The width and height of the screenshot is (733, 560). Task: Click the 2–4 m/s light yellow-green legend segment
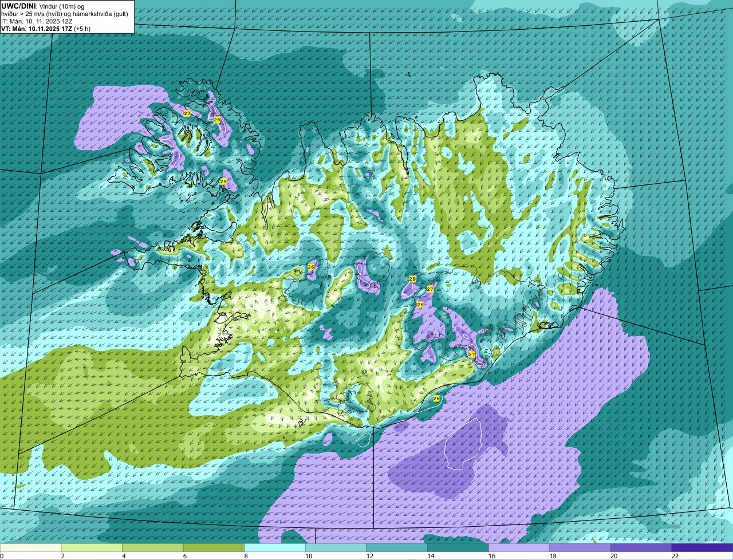click(92, 547)
